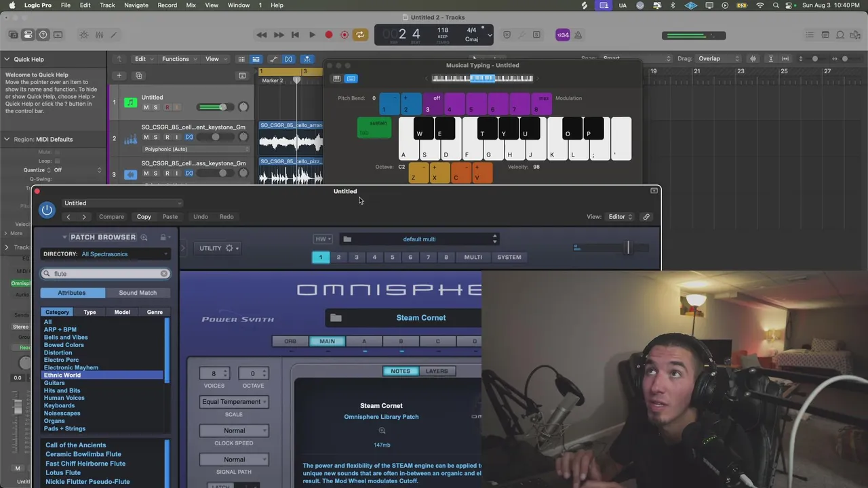Play black key W in Musical Typing
The image size is (868, 488).
point(419,129)
